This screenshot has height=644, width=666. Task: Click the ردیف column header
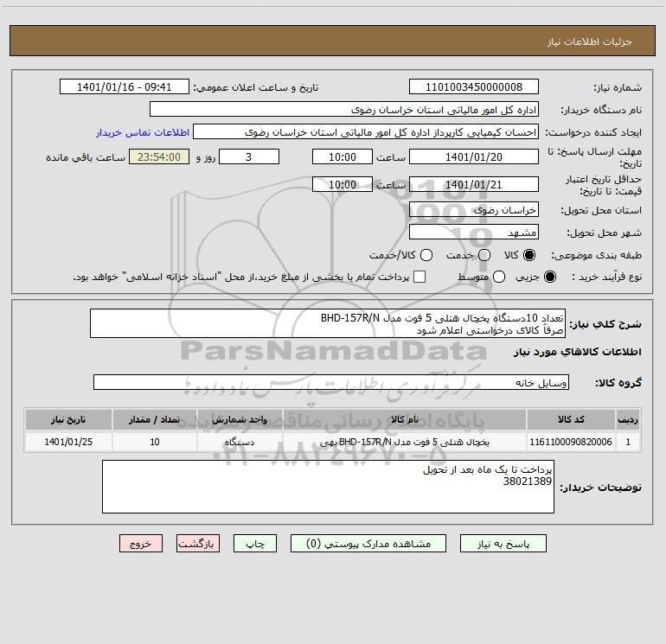[628, 419]
